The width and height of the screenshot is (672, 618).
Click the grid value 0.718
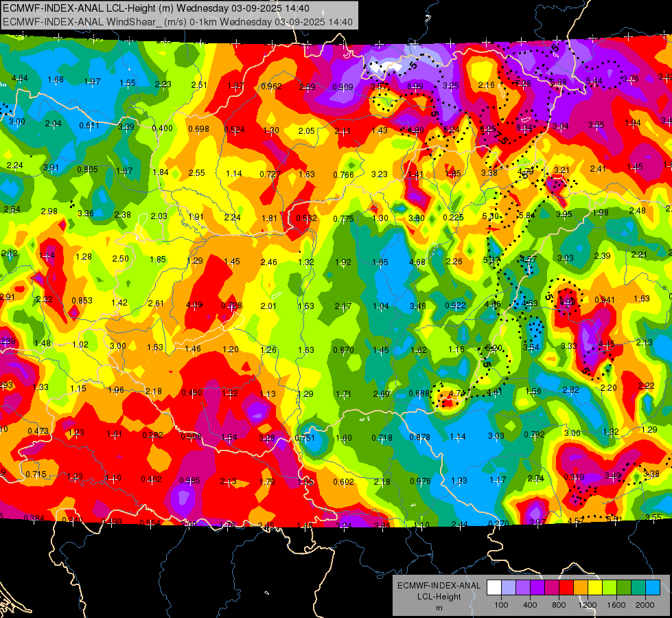pos(382,438)
